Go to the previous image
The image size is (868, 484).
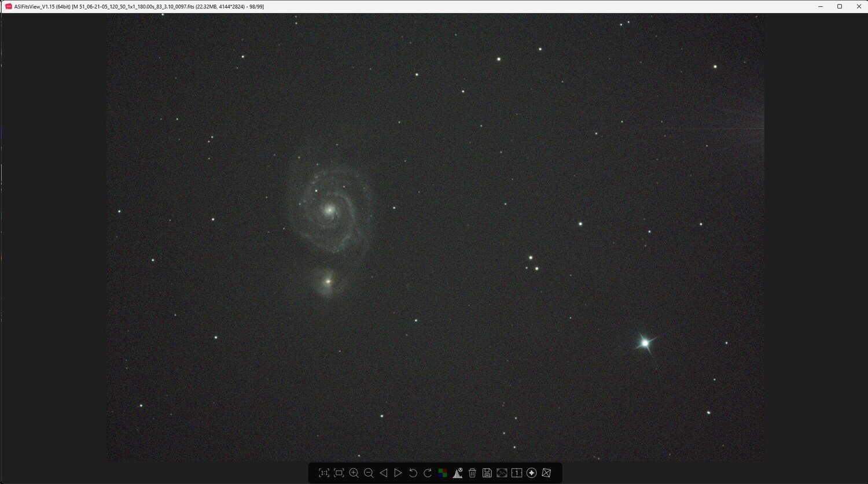(x=383, y=473)
